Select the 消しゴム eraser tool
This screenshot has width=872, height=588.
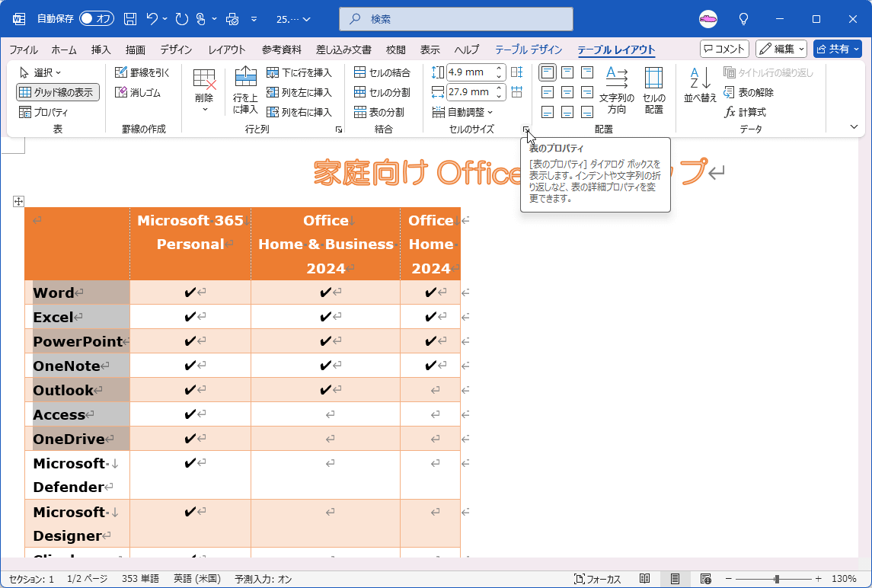[138, 92]
